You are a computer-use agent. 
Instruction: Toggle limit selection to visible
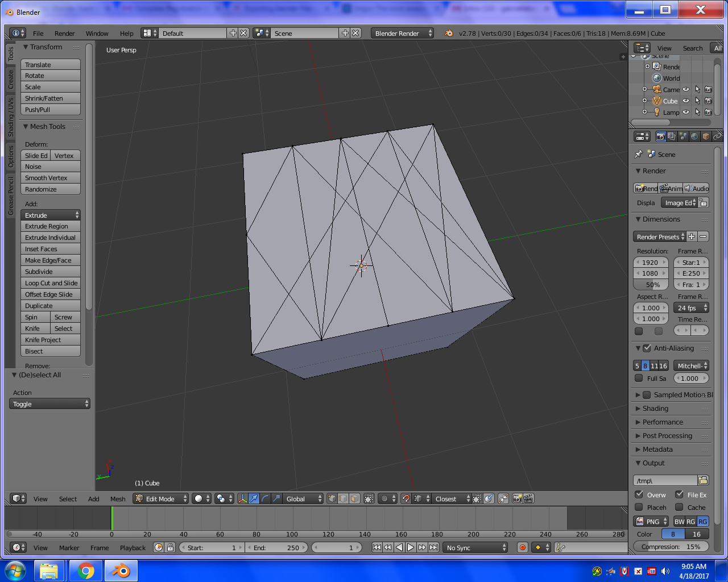[369, 498]
